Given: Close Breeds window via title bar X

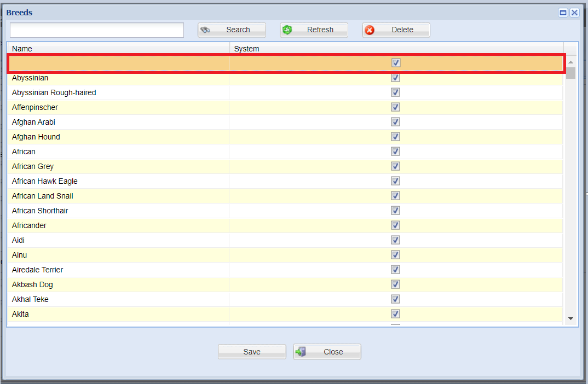Looking at the screenshot, I should tap(574, 13).
